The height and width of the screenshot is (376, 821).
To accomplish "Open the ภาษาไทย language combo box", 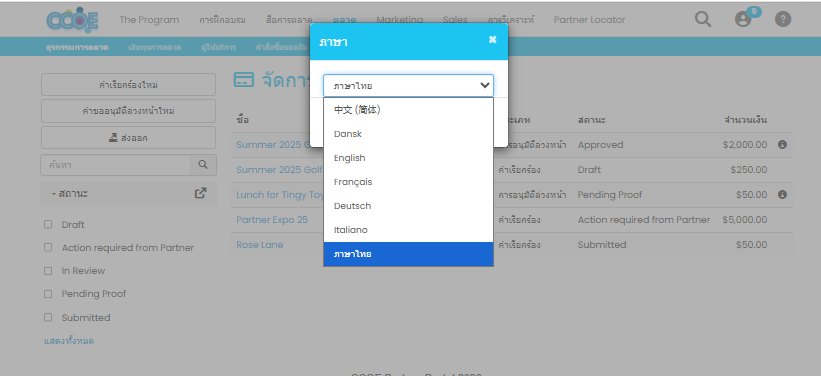I will [x=408, y=86].
